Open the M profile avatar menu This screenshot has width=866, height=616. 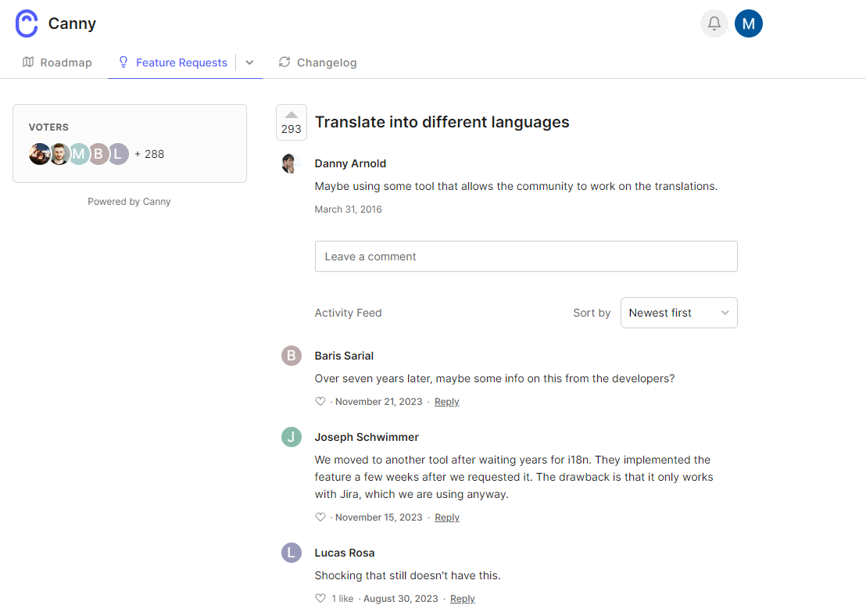(748, 23)
